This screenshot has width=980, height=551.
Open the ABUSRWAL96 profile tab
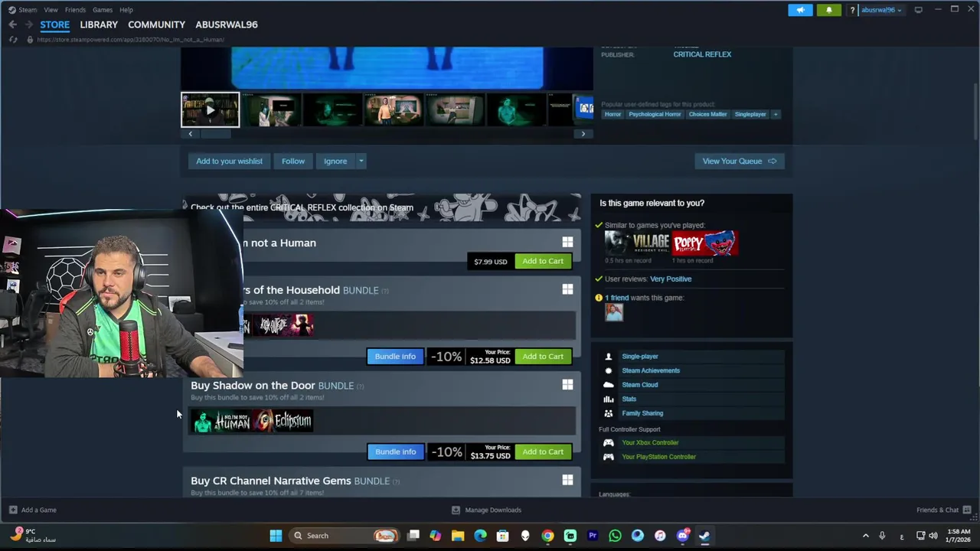(x=227, y=24)
